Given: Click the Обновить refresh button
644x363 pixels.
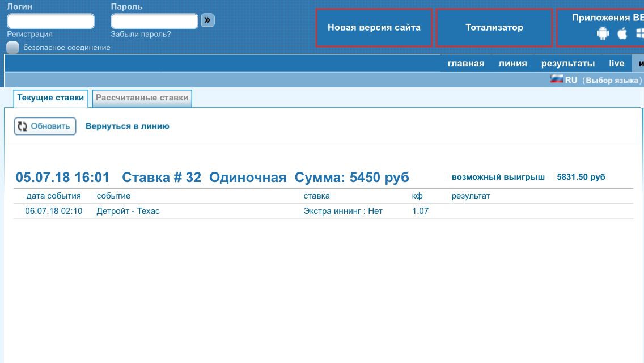Looking at the screenshot, I should pos(45,126).
